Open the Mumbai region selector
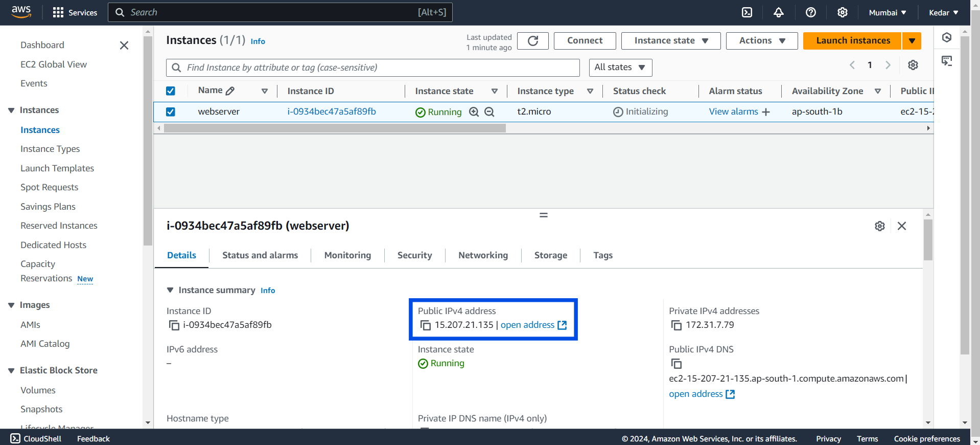Image resolution: width=980 pixels, height=445 pixels. [x=888, y=13]
